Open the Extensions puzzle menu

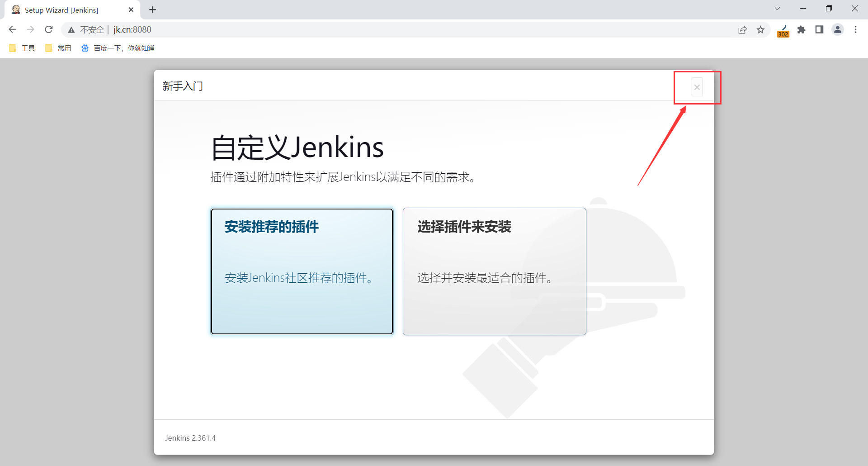(x=802, y=30)
